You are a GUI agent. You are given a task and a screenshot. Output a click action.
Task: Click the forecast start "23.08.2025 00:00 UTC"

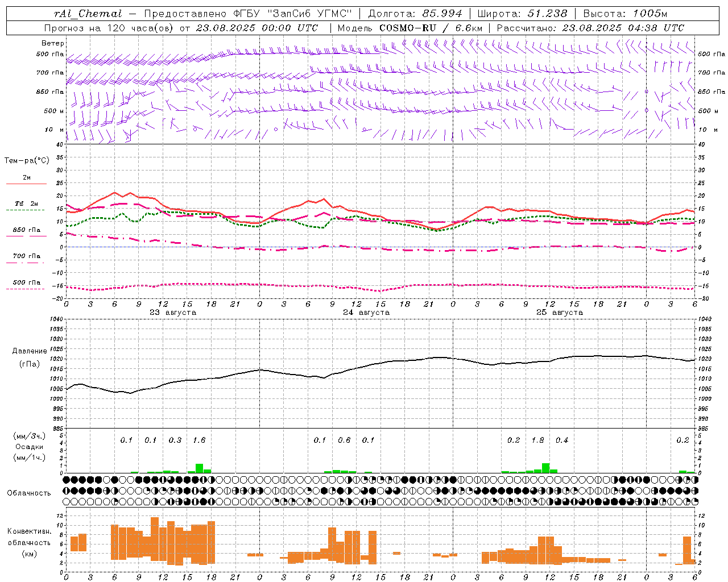[257, 28]
